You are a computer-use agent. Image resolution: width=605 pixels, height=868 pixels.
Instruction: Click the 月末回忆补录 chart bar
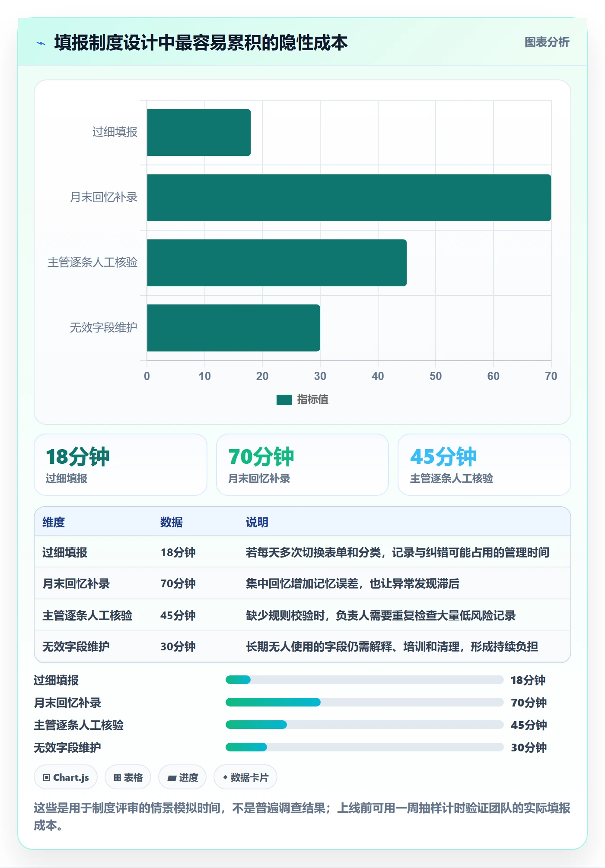point(349,198)
